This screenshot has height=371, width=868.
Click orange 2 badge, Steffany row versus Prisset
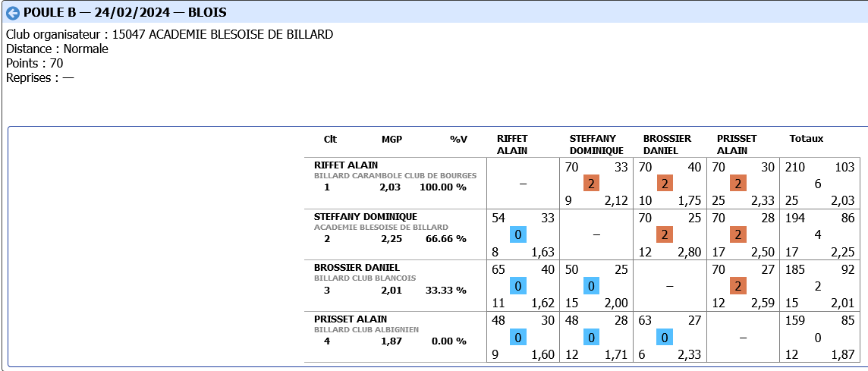[738, 234]
